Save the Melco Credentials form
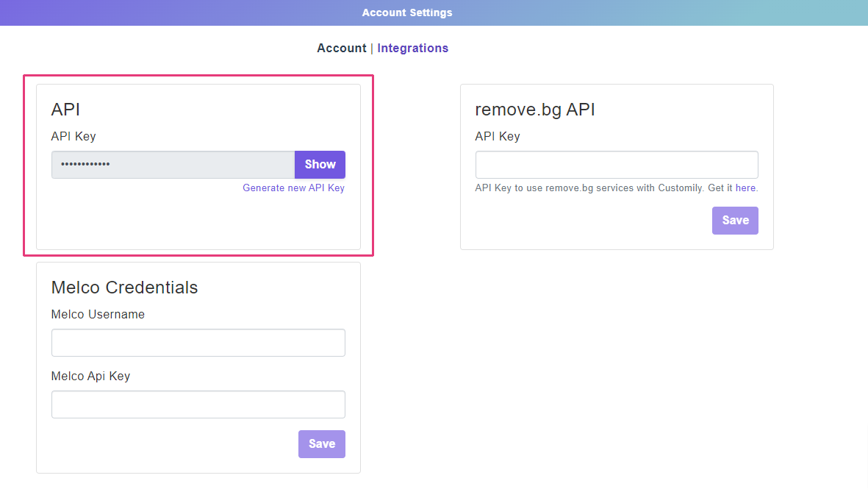 point(321,444)
